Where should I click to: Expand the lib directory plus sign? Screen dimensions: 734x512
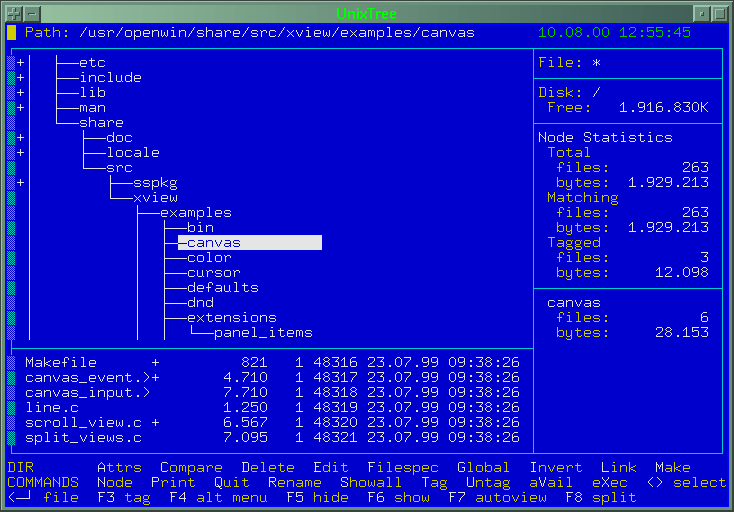(21, 92)
